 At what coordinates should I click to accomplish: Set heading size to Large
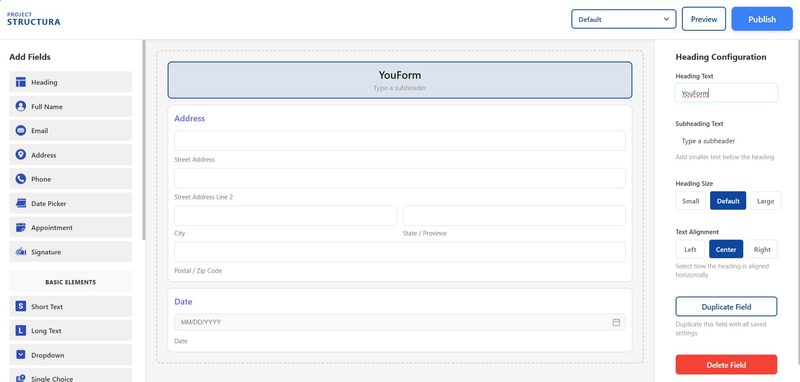click(x=765, y=201)
